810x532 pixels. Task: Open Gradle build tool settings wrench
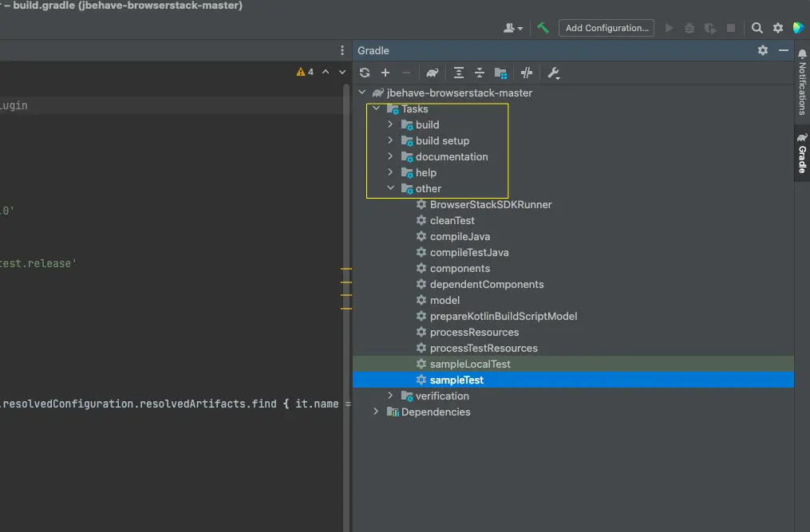[554, 73]
